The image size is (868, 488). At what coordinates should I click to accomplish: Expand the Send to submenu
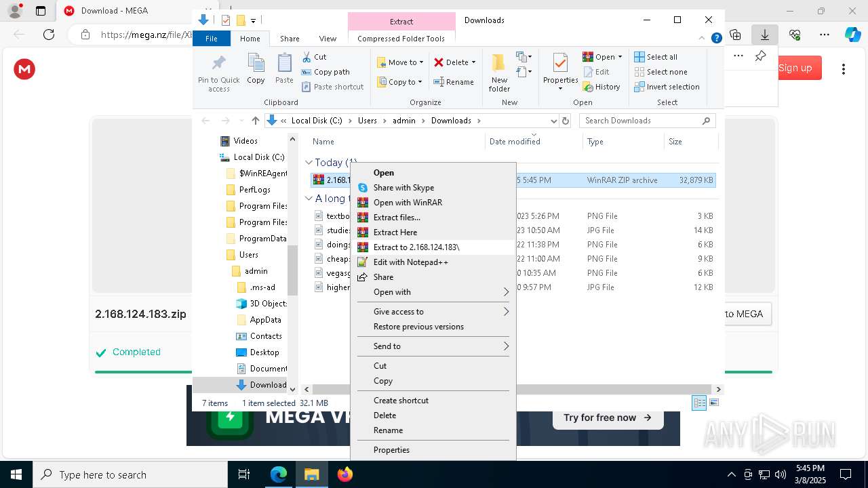click(433, 346)
